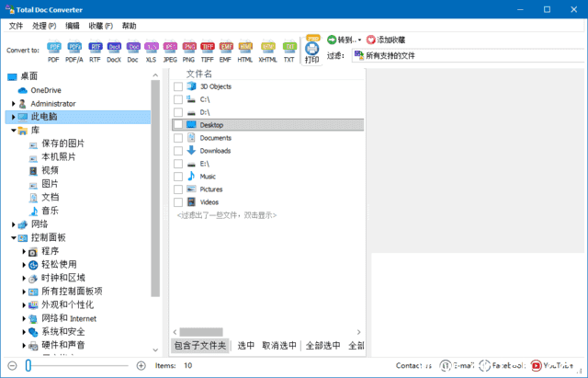Collapse the 控制面板 tree node
The width and height of the screenshot is (588, 378).
click(14, 237)
